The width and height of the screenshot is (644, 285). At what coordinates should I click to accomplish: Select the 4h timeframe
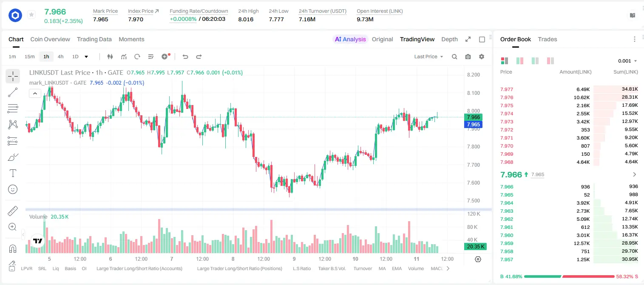tap(61, 57)
